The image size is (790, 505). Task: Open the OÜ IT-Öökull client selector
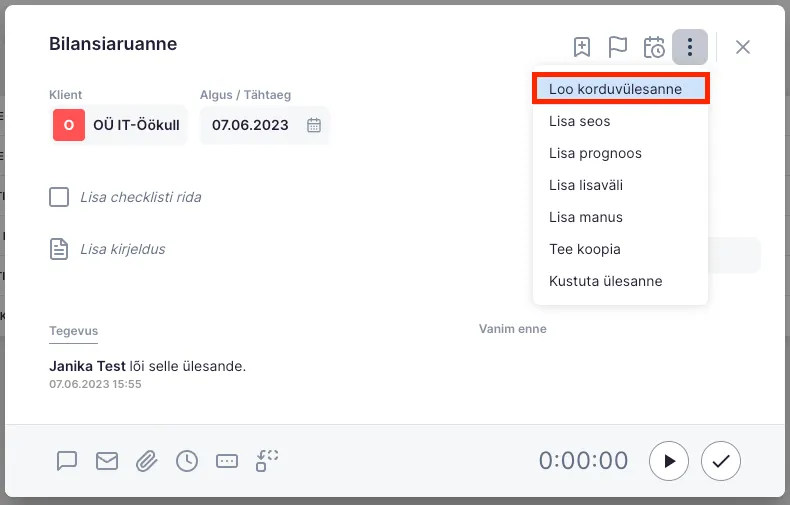tap(119, 125)
